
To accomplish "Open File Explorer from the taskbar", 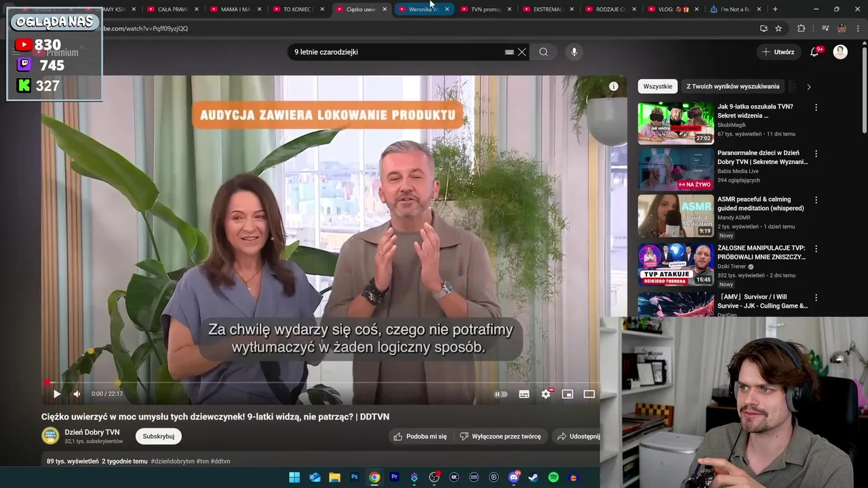I will click(x=334, y=477).
